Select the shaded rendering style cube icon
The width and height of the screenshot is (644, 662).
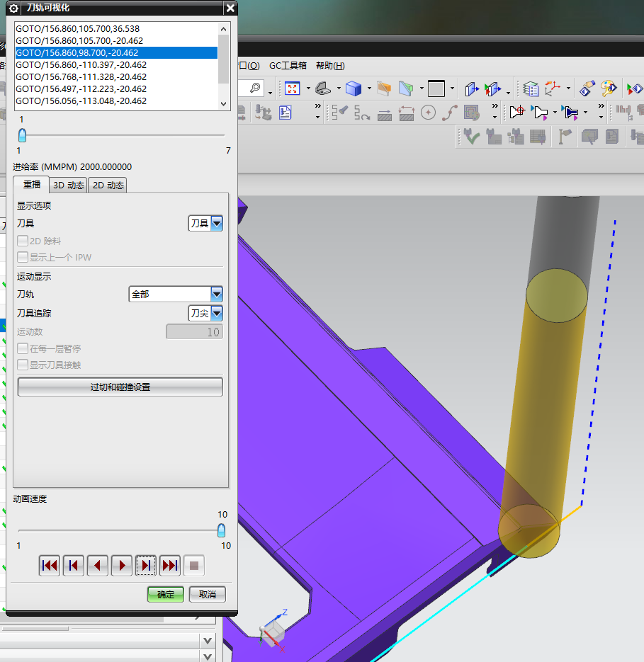pyautogui.click(x=354, y=89)
